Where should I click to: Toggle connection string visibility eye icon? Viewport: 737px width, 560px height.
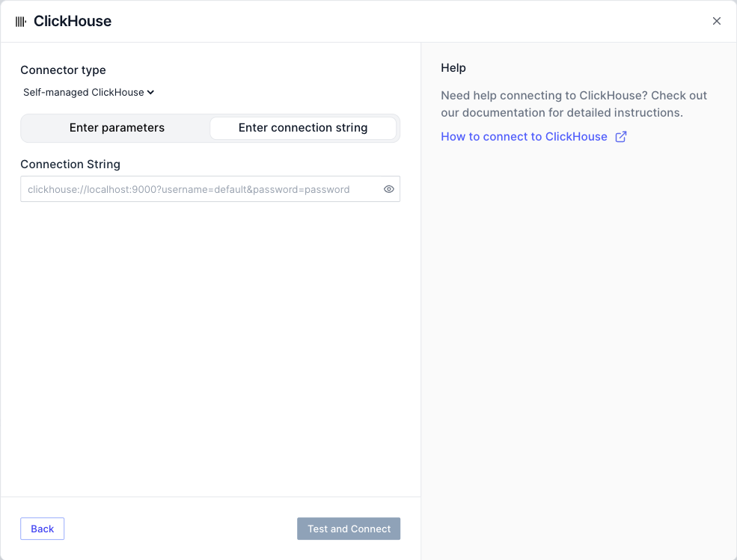click(389, 189)
